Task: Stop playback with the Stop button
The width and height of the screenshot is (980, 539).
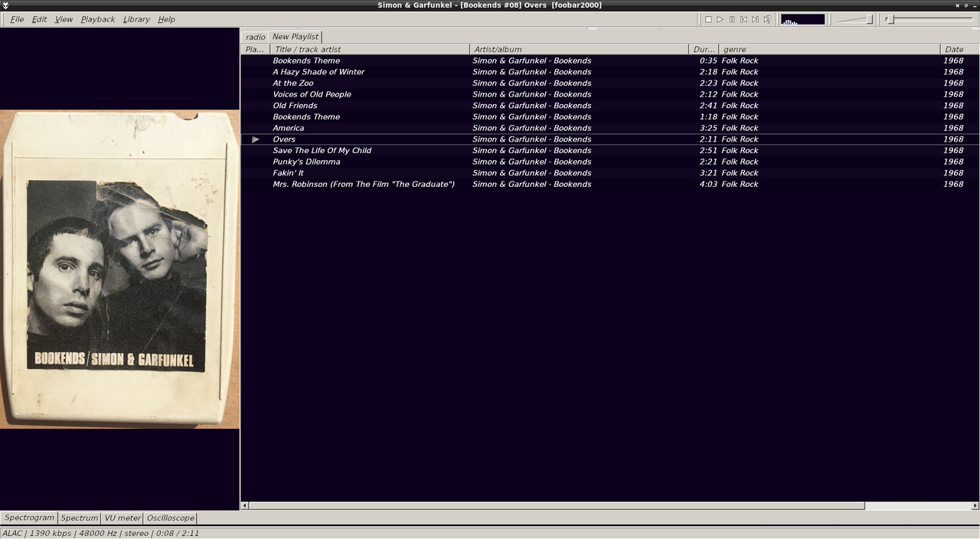Action: coord(708,19)
